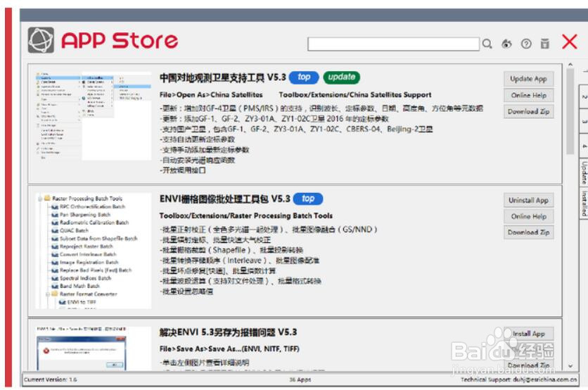This screenshot has width=588, height=390.
Task: Click title ENVI栅格图像批处理工具包 V5.3
Action: point(225,199)
